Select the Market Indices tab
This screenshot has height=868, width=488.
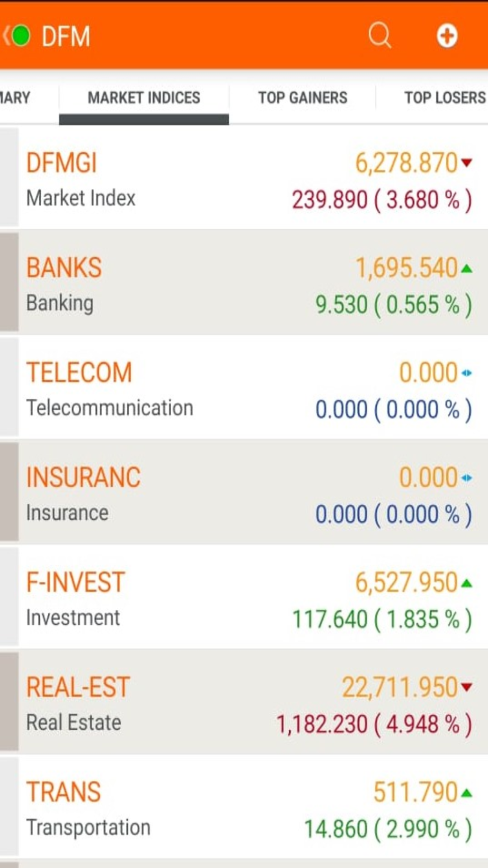pos(144,97)
